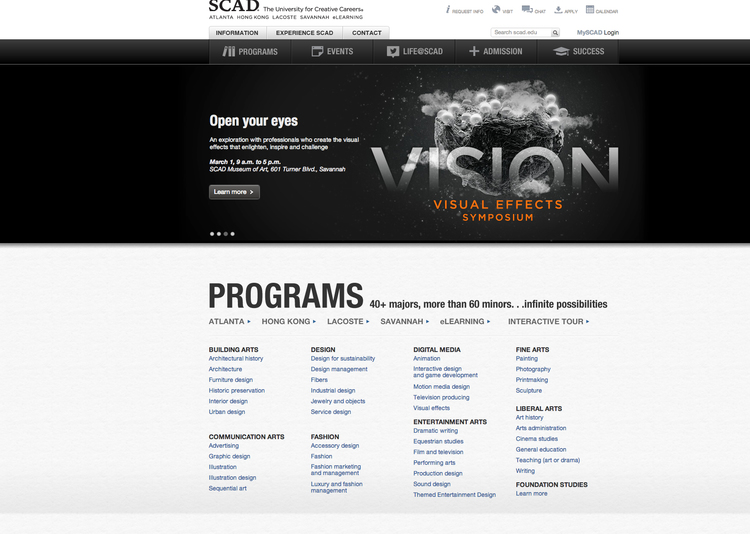Click the SCAD logo
The width and height of the screenshot is (750, 534).
(234, 6)
